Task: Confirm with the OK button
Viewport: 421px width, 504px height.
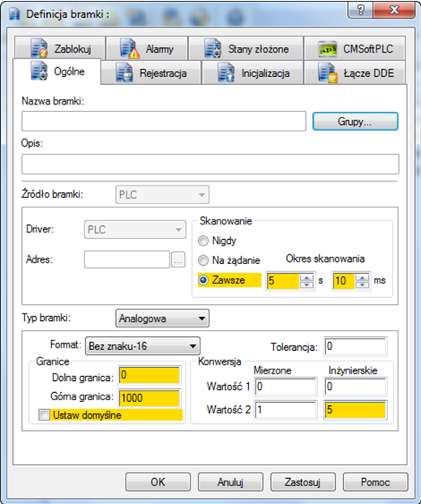Action: pyautogui.click(x=157, y=482)
